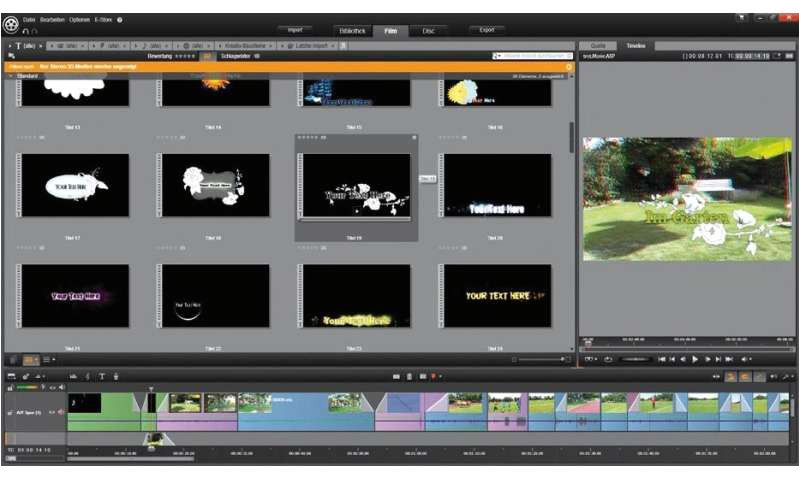800x480 pixels.
Task: Open the shopping cart icon in title bar
Action: (x=741, y=18)
